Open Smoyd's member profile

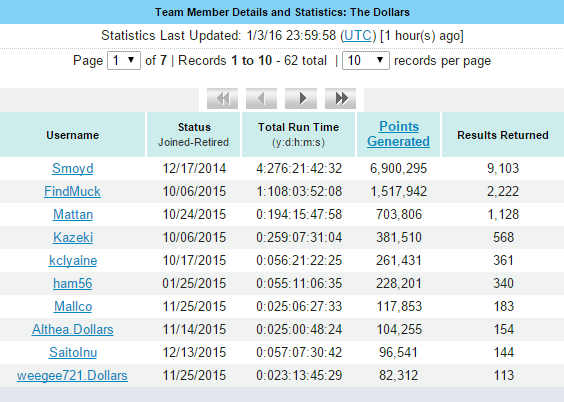coord(73,168)
